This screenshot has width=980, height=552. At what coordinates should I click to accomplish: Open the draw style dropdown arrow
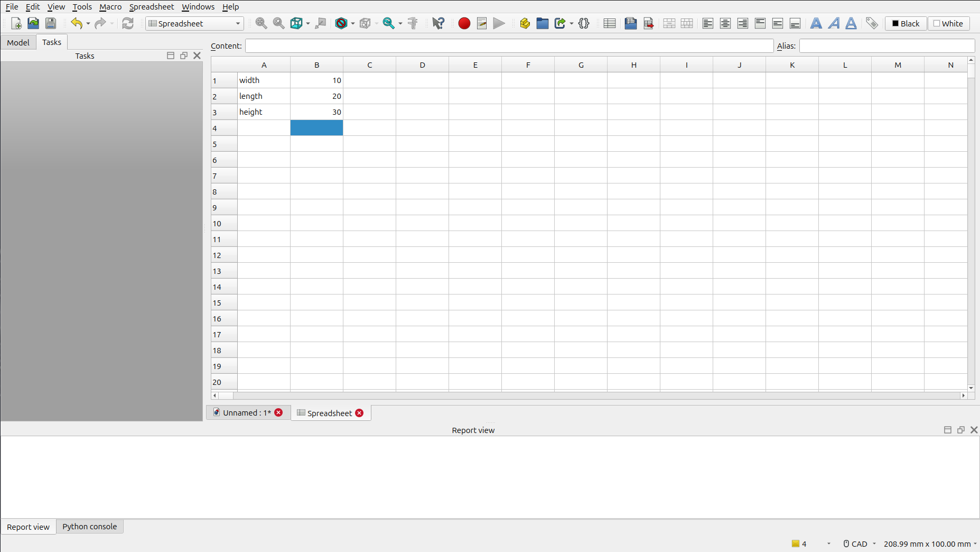click(x=353, y=23)
